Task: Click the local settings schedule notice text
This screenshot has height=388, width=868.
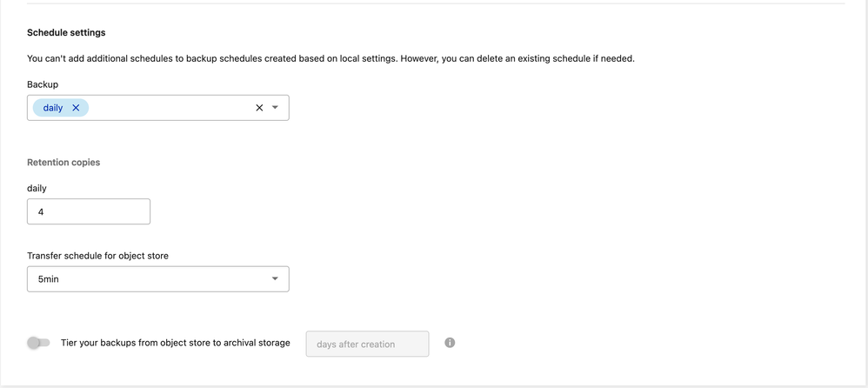Action: pyautogui.click(x=331, y=58)
